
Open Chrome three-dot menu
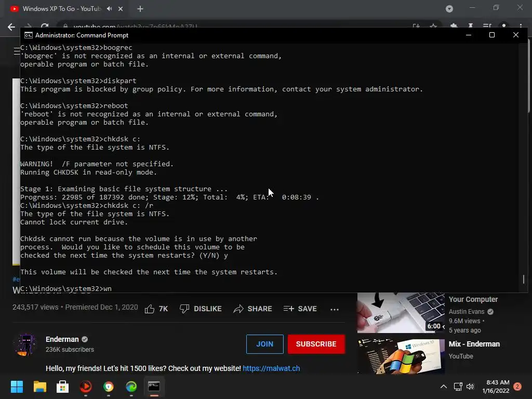click(x=521, y=26)
